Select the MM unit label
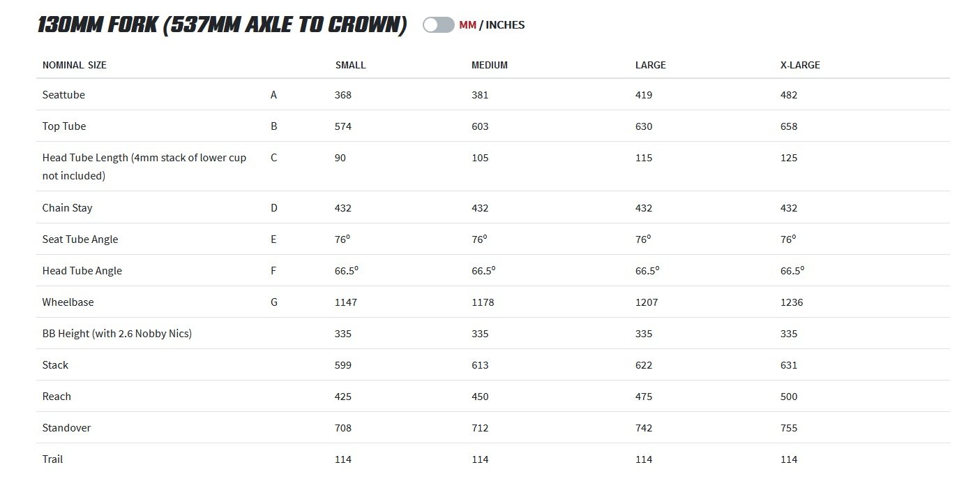The width and height of the screenshot is (980, 495). pos(467,25)
